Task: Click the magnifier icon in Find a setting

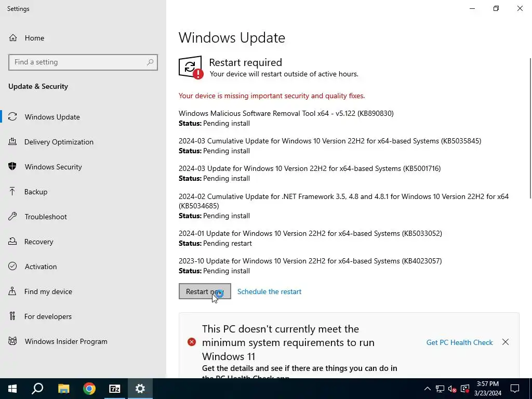Action: [x=150, y=62]
